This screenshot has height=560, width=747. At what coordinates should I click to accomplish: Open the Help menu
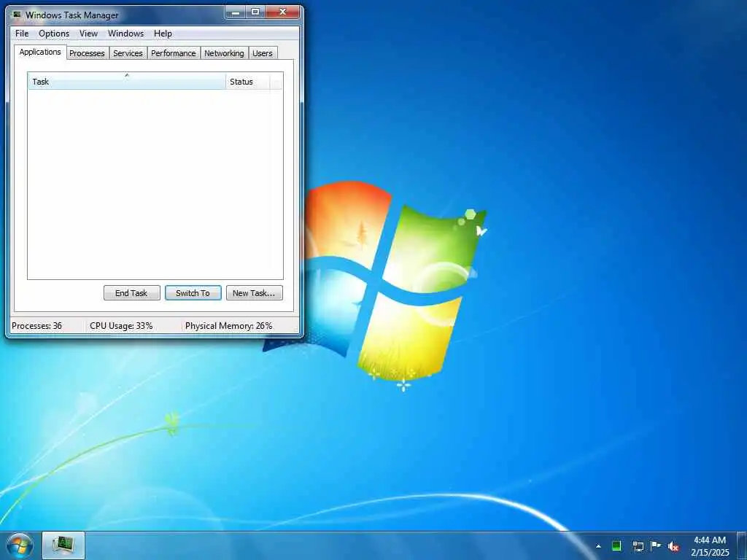tap(163, 34)
